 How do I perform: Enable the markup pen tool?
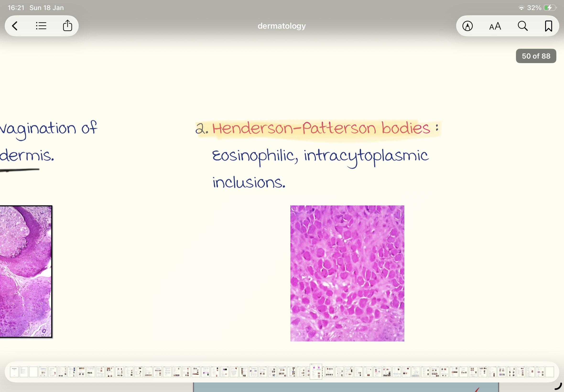pos(467,26)
